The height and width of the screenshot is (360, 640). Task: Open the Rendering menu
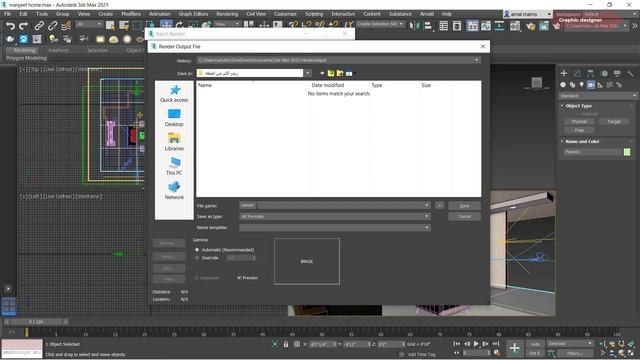227,14
